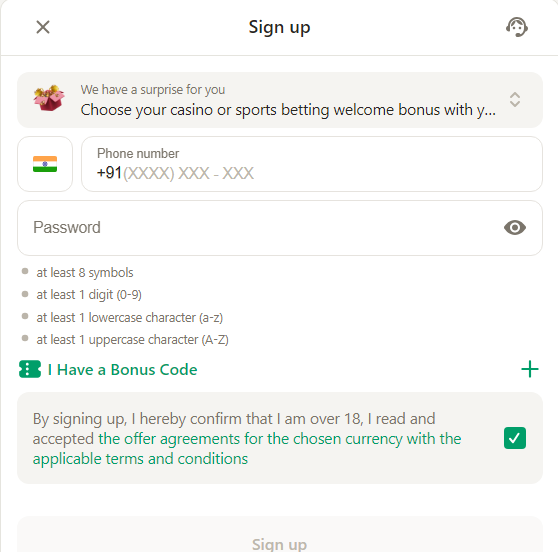558x552 pixels.
Task: Expand the welcome bonus selector arrows
Action: 515,100
